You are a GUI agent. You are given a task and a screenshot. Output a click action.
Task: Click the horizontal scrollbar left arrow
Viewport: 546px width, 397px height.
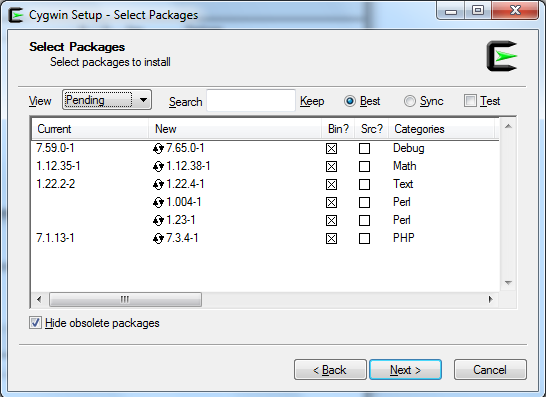(39, 299)
